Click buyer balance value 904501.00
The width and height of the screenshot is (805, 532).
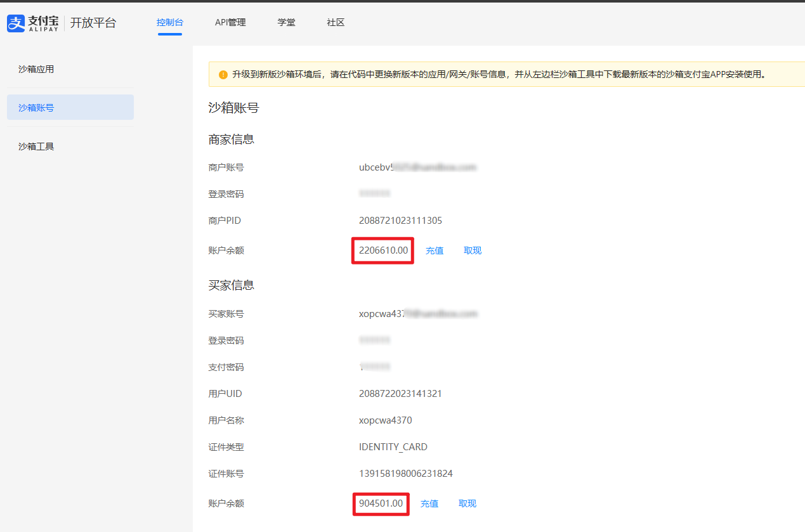[381, 503]
